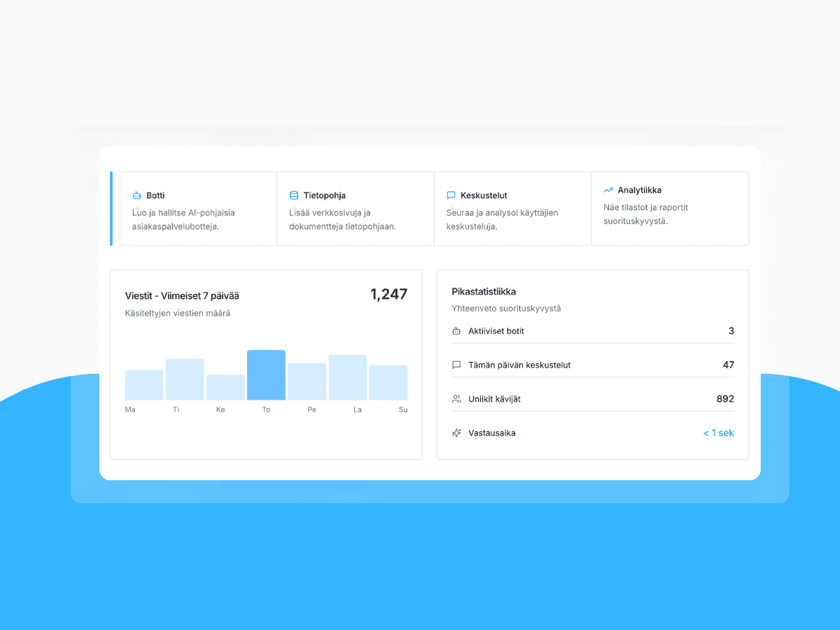
Task: Click the value 892 for unique visitors
Action: click(x=725, y=399)
